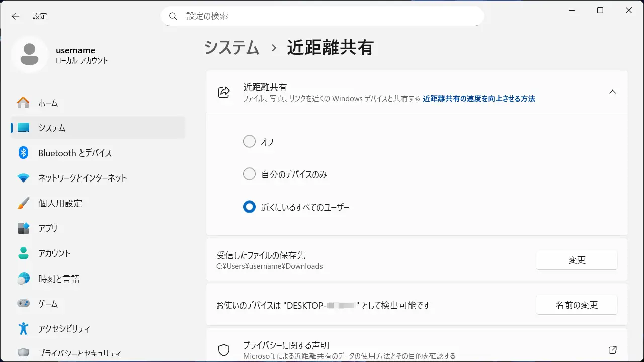Screen dimensions: 644x362
Task: Click the Gaming controller icon
Action: pos(23,304)
